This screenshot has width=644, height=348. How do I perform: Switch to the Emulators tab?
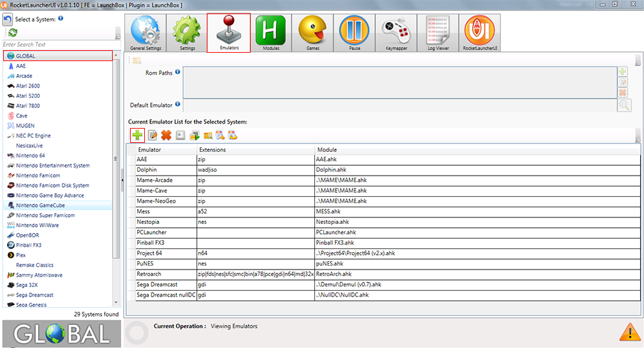[x=229, y=33]
